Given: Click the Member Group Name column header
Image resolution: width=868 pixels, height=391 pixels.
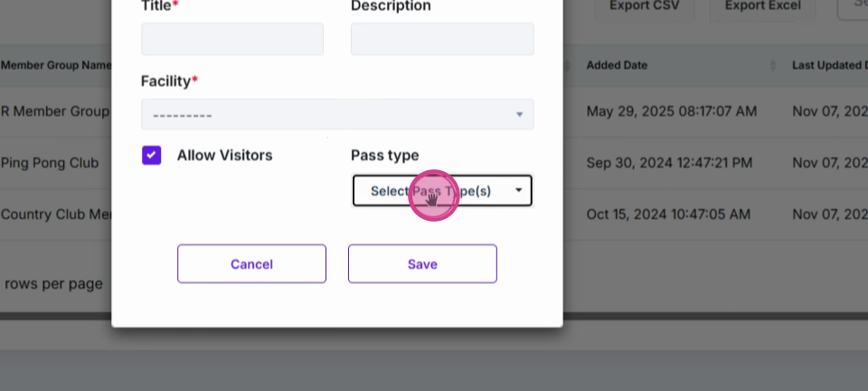Looking at the screenshot, I should coord(56,65).
